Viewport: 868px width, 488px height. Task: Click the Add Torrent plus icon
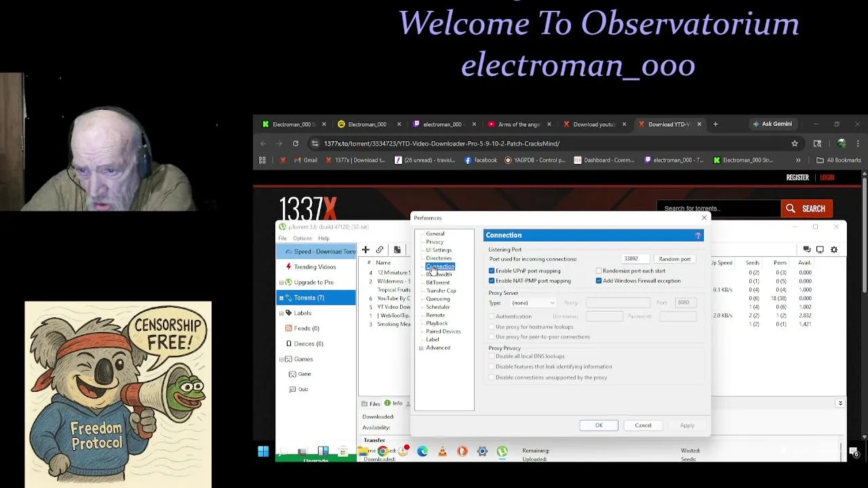366,250
